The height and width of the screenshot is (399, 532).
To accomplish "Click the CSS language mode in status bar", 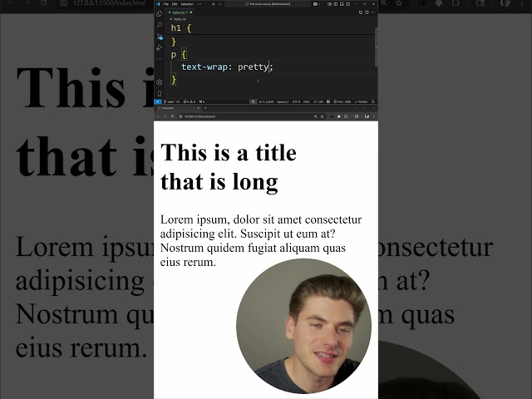I will pos(318,101).
